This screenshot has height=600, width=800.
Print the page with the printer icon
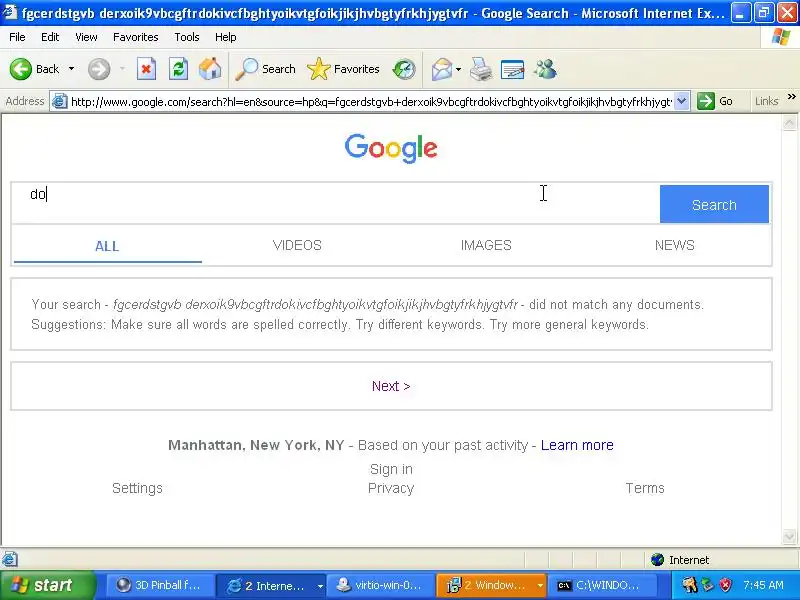point(481,69)
